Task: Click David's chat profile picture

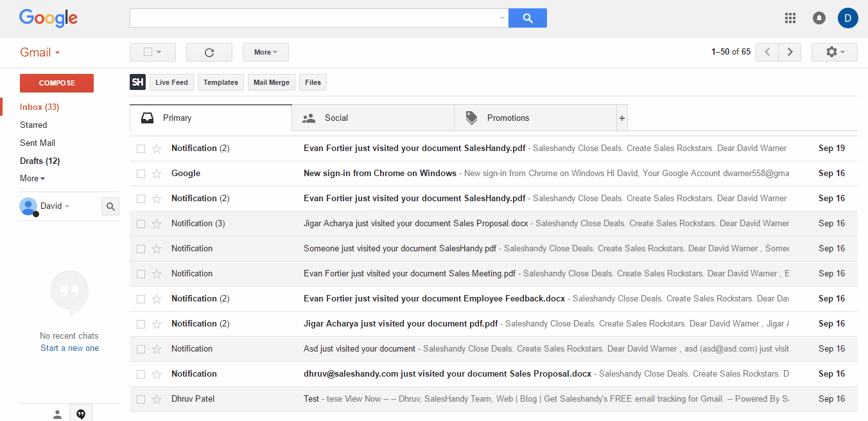Action: point(28,206)
